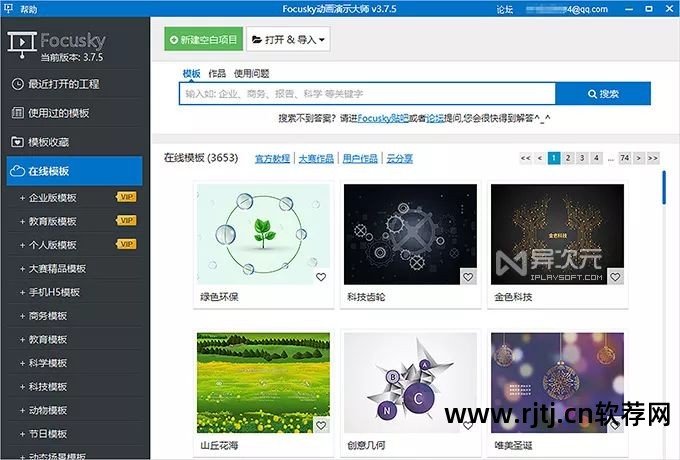680x460 pixels.
Task: Click the account email in the title bar
Action: point(567,9)
